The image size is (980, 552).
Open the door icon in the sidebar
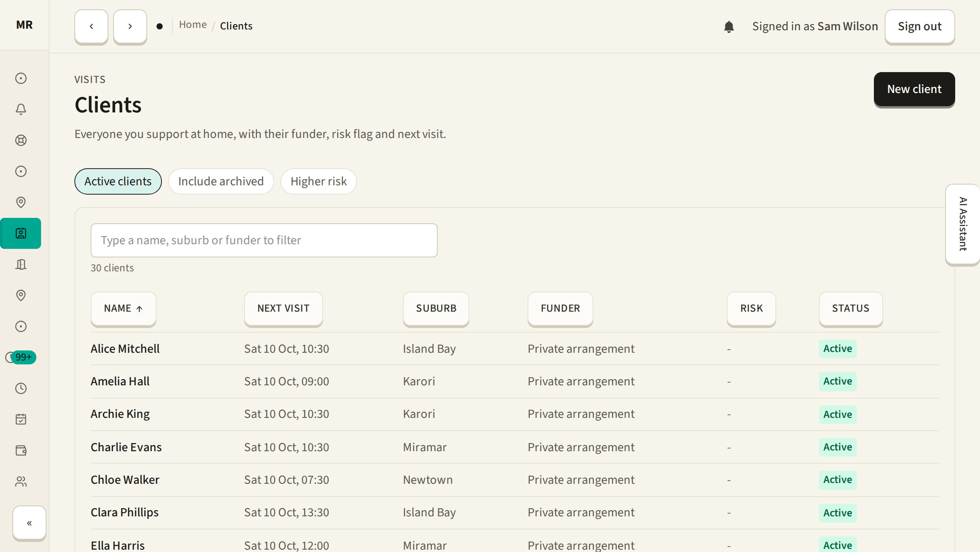coord(21,264)
